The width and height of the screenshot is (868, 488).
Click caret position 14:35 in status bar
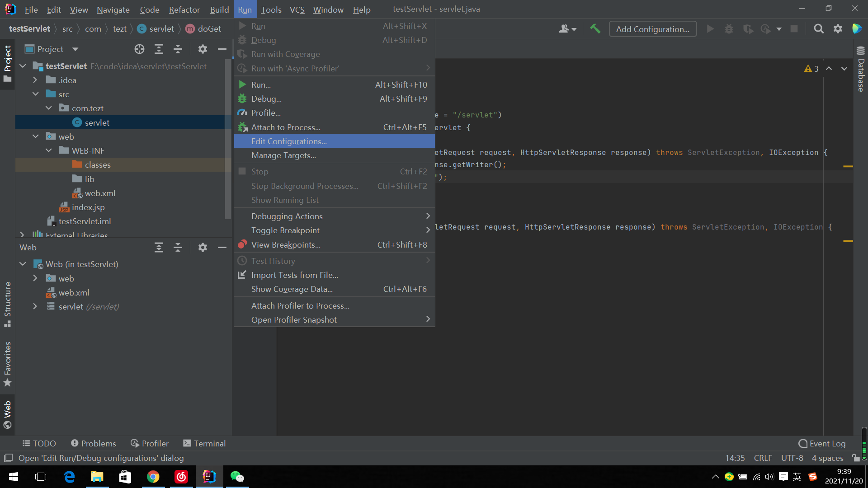[735, 458]
